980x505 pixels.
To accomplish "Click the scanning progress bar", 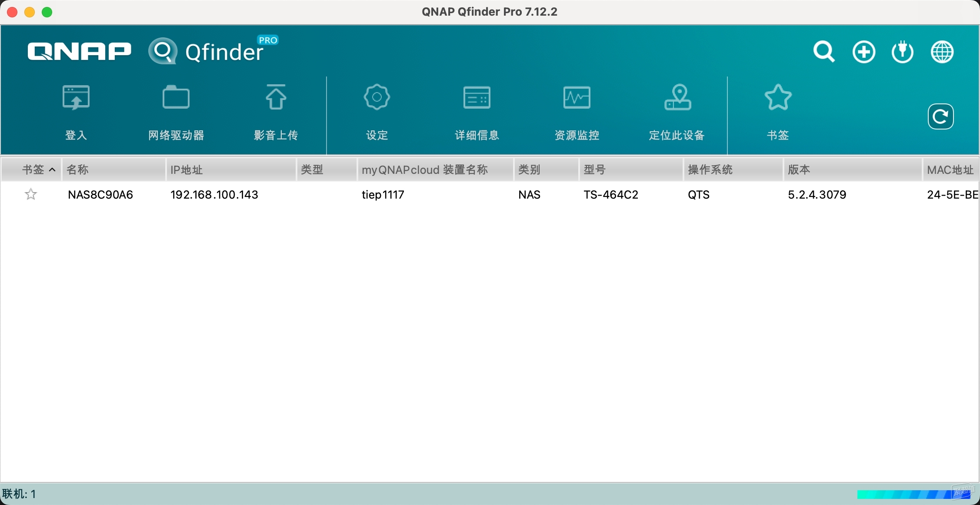I will tap(913, 495).
